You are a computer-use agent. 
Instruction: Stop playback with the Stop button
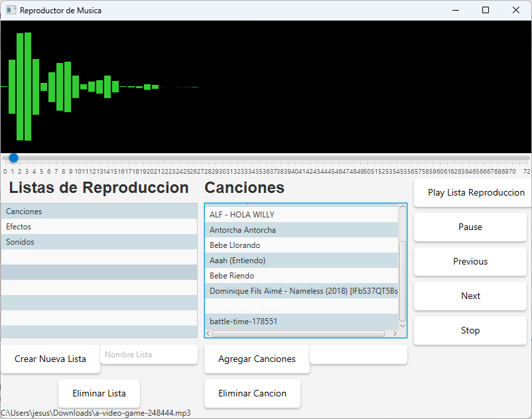[470, 330]
